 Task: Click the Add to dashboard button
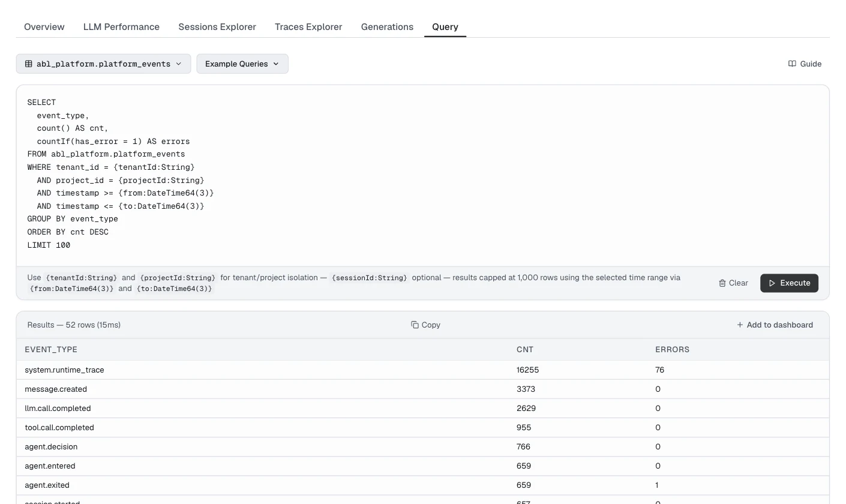tap(775, 325)
